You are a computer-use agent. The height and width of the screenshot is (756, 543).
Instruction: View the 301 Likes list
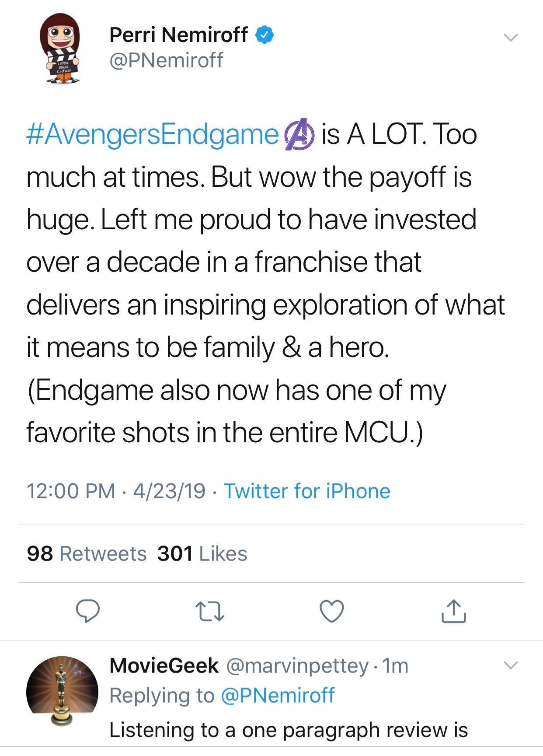(202, 553)
